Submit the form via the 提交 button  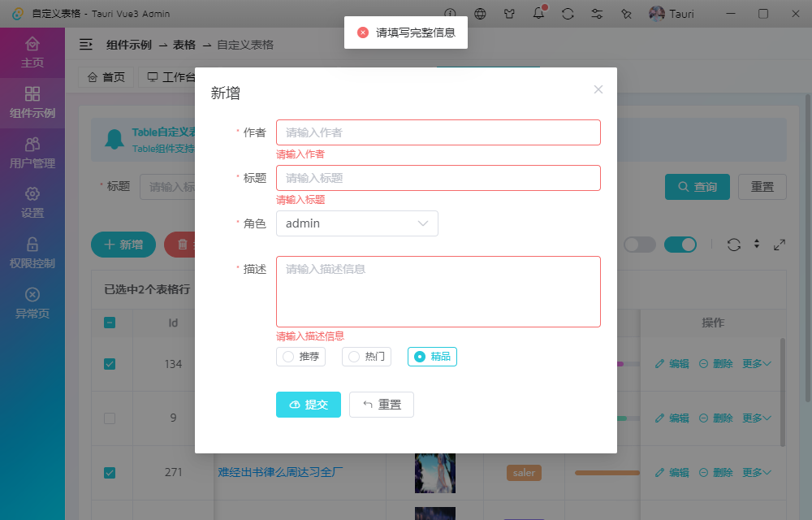pos(308,404)
